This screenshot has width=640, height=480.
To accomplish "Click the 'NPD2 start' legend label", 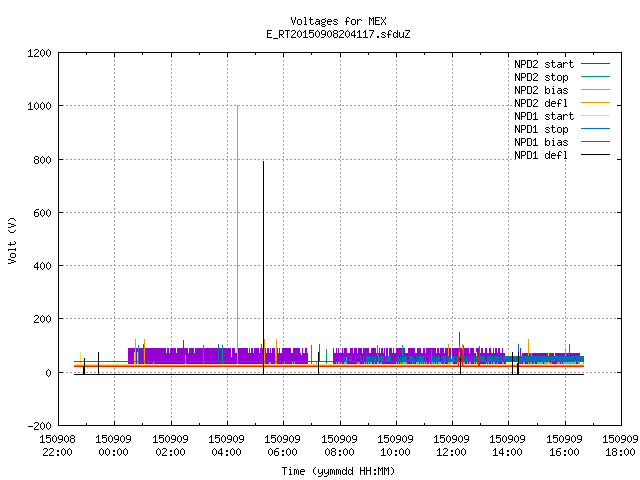I will point(544,64).
